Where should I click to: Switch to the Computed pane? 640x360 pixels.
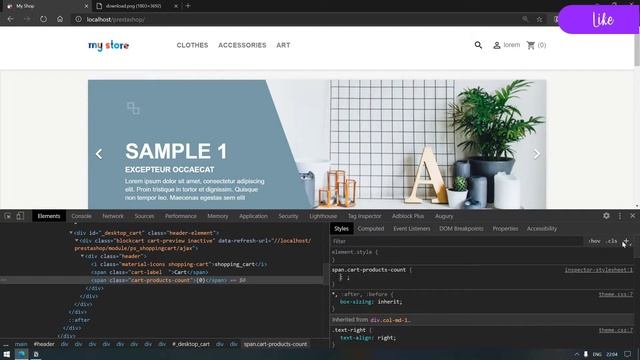[x=371, y=229]
